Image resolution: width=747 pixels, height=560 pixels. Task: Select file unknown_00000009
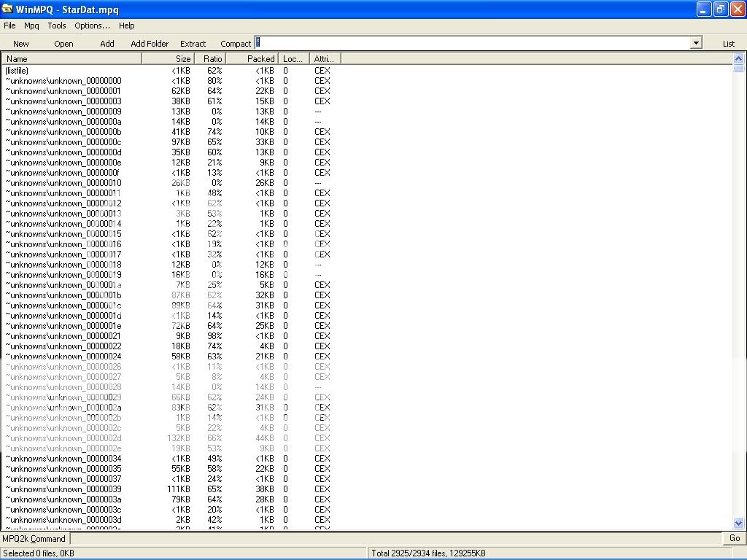tap(63, 112)
